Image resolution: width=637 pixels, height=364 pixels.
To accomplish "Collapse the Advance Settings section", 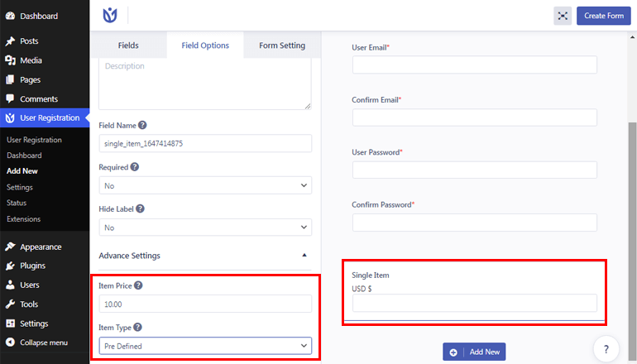I will point(304,256).
